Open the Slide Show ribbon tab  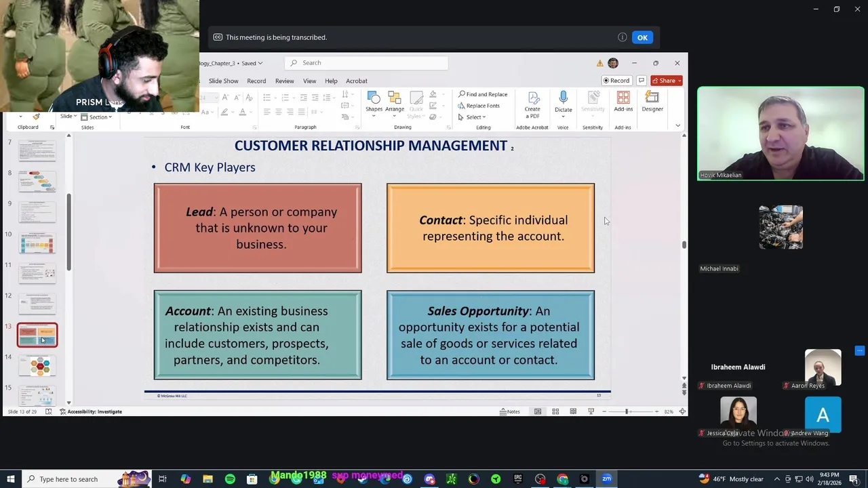(x=223, y=81)
